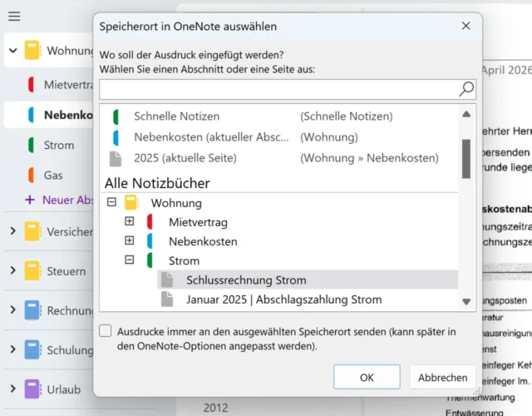This screenshot has height=416, width=532.
Task: Click the plus icon for new section
Action: [x=30, y=200]
